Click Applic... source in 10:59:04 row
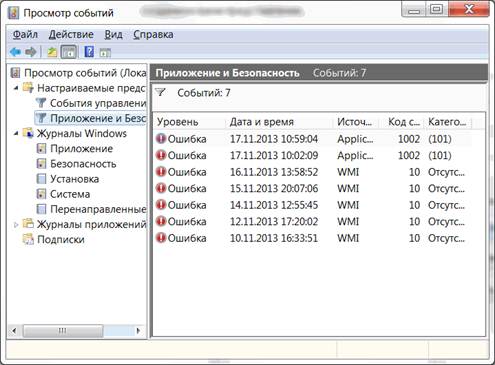 tap(355, 139)
